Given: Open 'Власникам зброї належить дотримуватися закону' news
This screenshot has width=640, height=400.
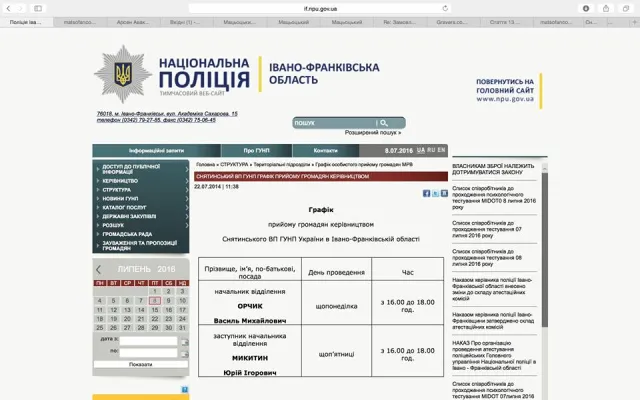Looking at the screenshot, I should coord(493,169).
